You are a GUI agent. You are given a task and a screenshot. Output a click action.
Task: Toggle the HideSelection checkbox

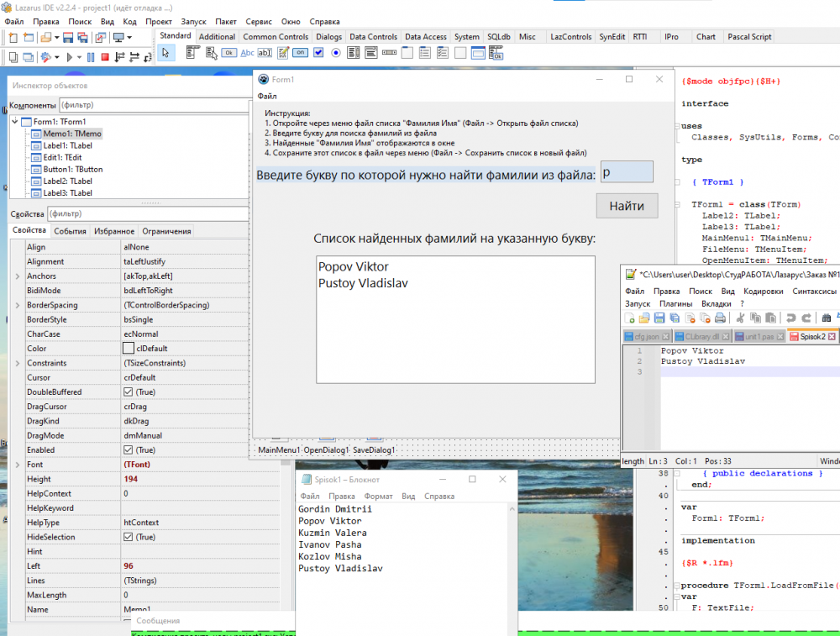[129, 537]
